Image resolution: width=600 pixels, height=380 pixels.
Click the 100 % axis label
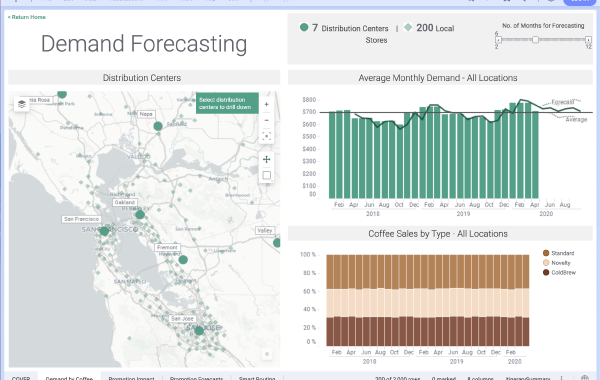[308, 254]
